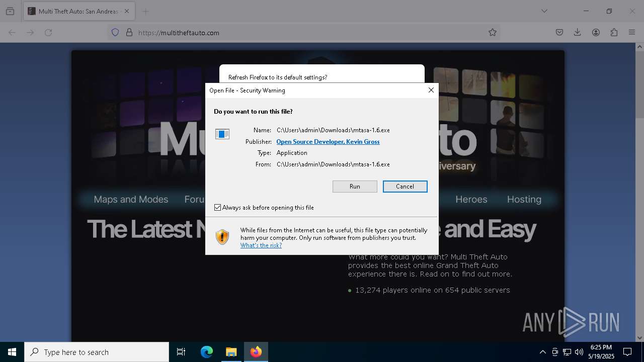Open the Forum navigation item on website
This screenshot has width=644, height=362.
[194, 200]
